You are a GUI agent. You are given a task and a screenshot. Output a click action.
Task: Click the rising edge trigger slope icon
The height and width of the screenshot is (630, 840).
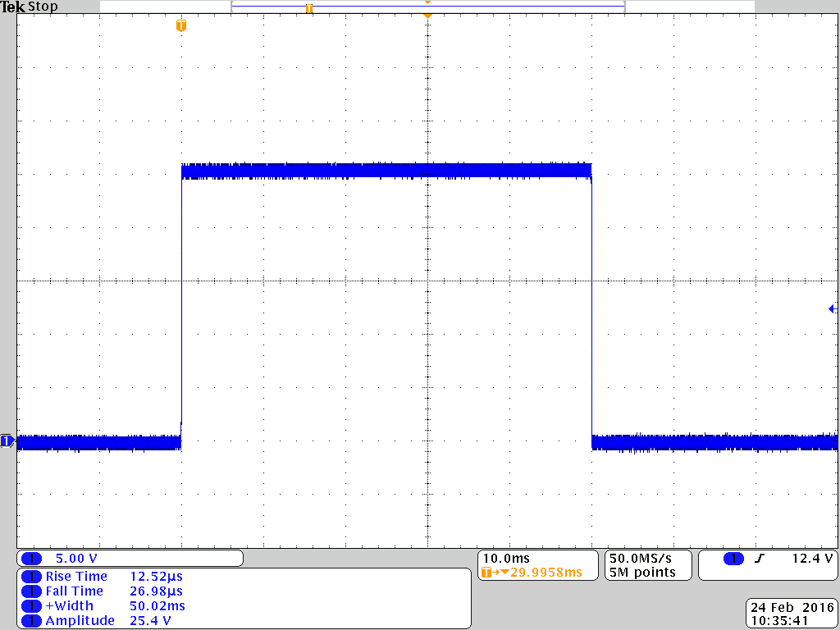[x=759, y=559]
